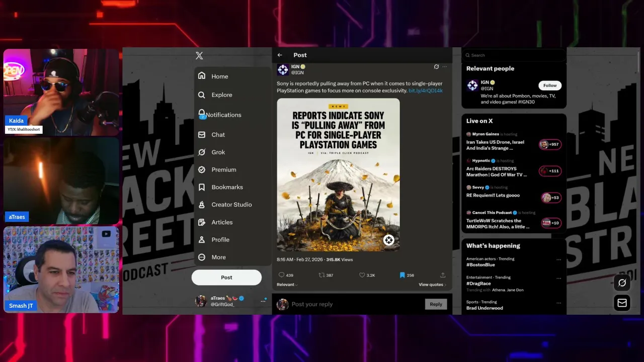This screenshot has width=644, height=362.
Task: Open Notifications
Action: click(x=219, y=115)
